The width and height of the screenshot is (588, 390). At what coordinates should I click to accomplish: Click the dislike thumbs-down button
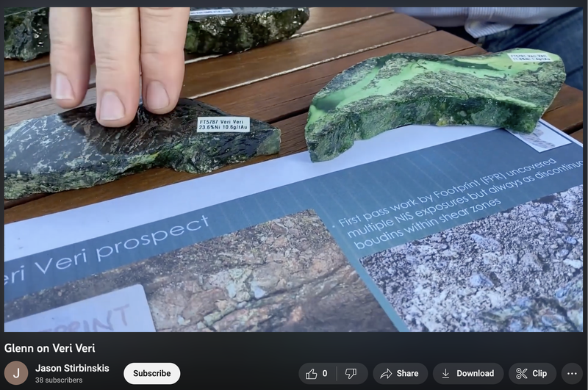(x=351, y=374)
